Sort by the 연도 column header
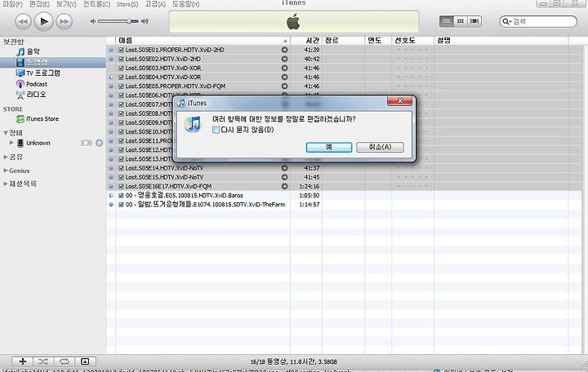This screenshot has height=372, width=588. point(378,41)
